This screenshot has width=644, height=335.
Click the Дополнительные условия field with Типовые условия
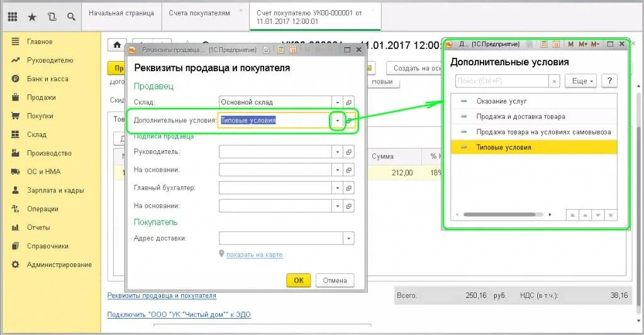274,120
